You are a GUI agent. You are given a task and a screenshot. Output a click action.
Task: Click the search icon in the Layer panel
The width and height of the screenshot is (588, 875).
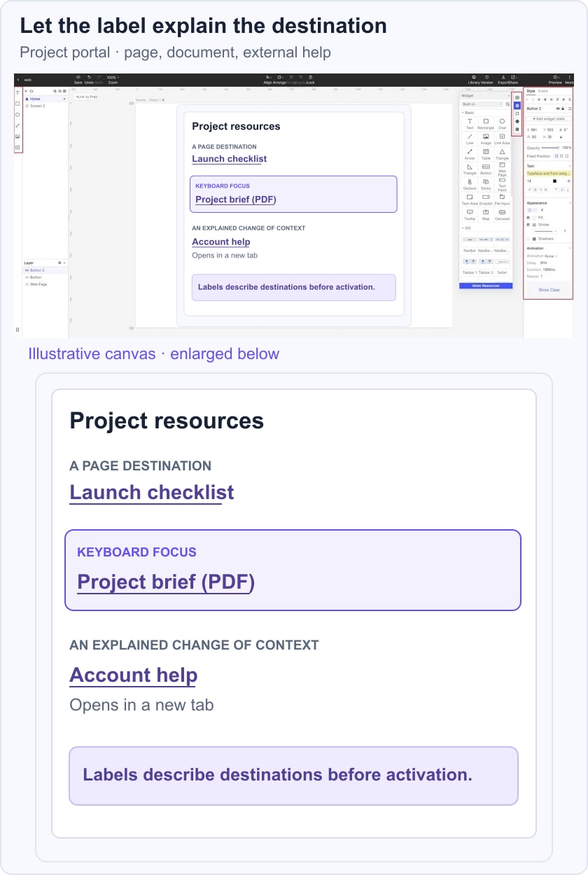59,262
